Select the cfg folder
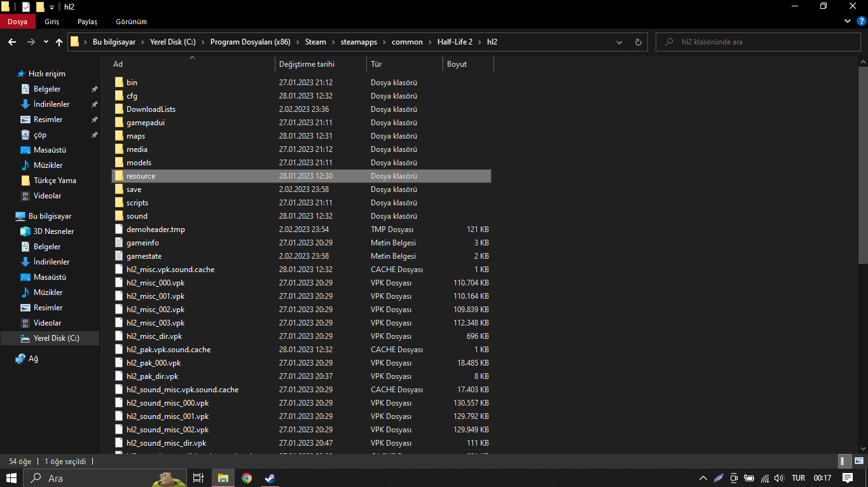This screenshot has height=487, width=868. pyautogui.click(x=132, y=96)
